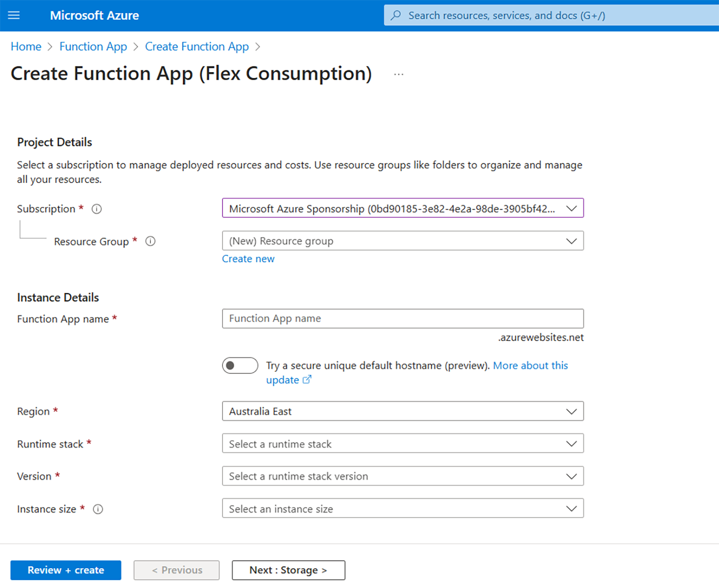Screen dimensions: 719x588
Task: Open the Subscription dropdown
Action: 403,208
